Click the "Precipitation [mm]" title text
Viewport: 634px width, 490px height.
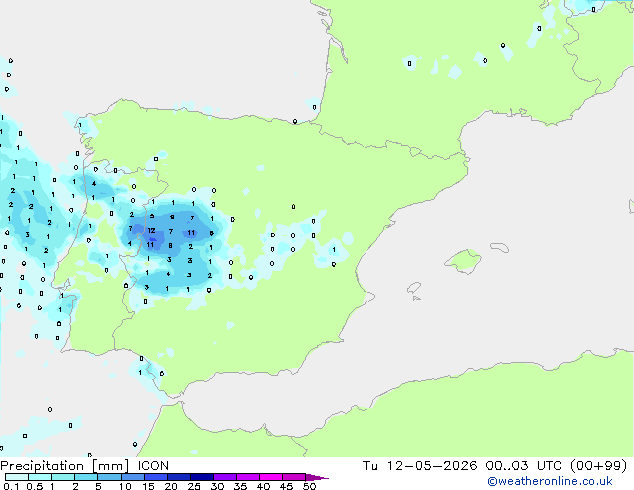point(65,466)
